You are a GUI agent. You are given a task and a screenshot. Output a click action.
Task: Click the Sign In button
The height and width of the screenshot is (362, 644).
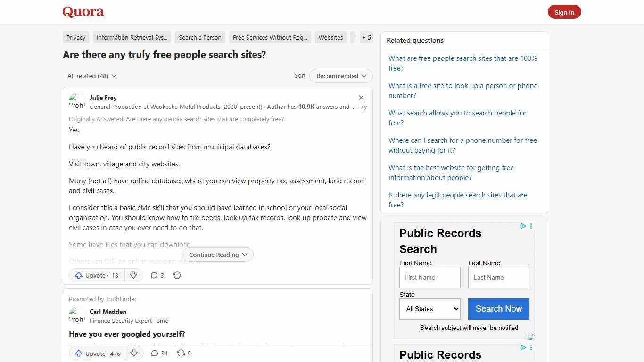[564, 12]
